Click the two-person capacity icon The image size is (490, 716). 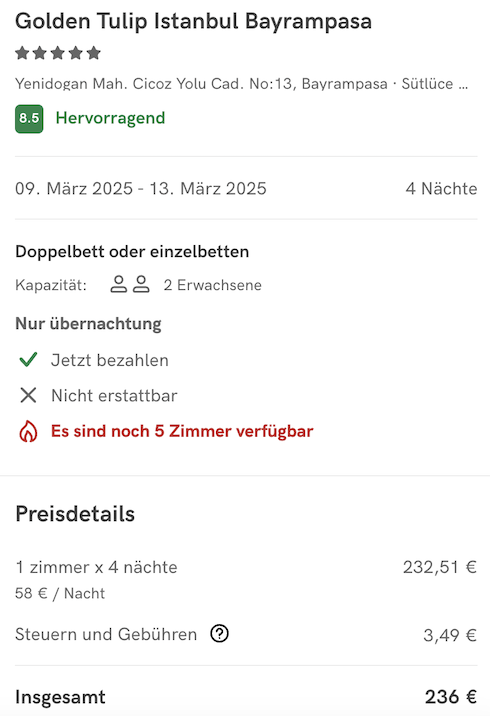click(130, 284)
